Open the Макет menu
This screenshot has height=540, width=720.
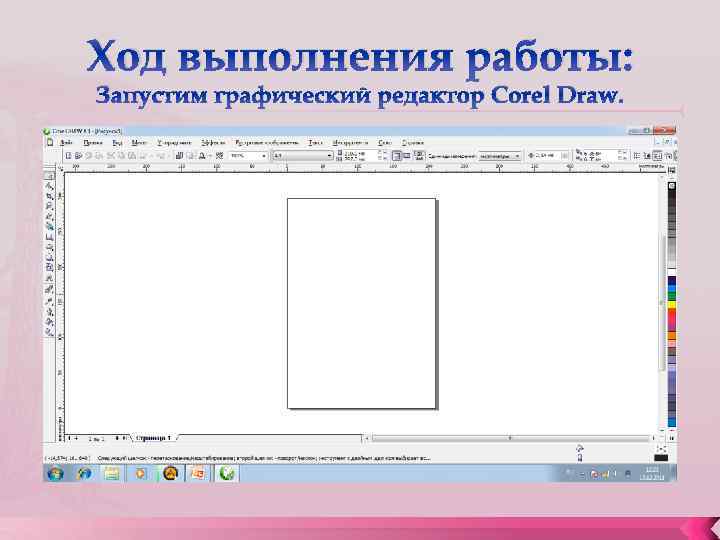[139, 142]
